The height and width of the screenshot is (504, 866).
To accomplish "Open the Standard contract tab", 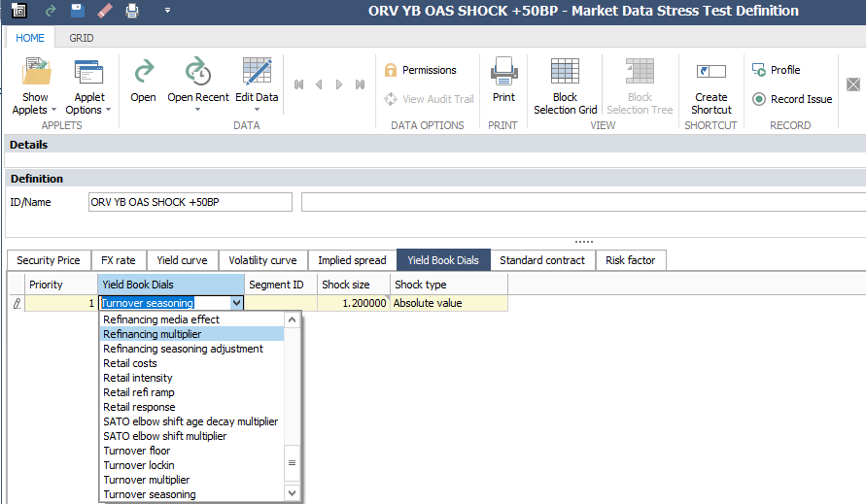I will point(542,260).
